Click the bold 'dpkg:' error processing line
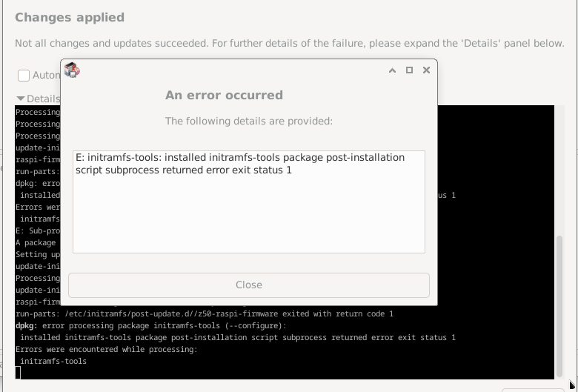578x392 pixels. 150,325
